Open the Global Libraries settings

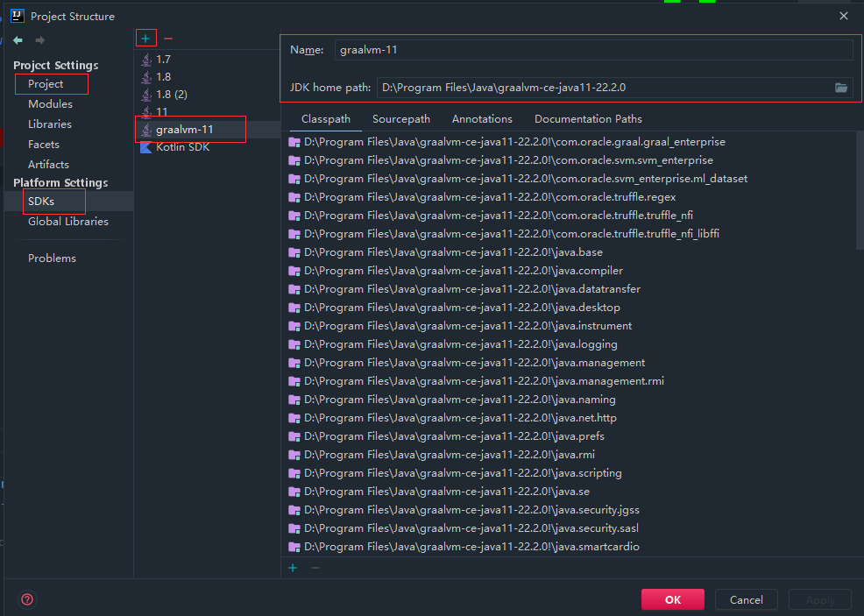click(68, 222)
